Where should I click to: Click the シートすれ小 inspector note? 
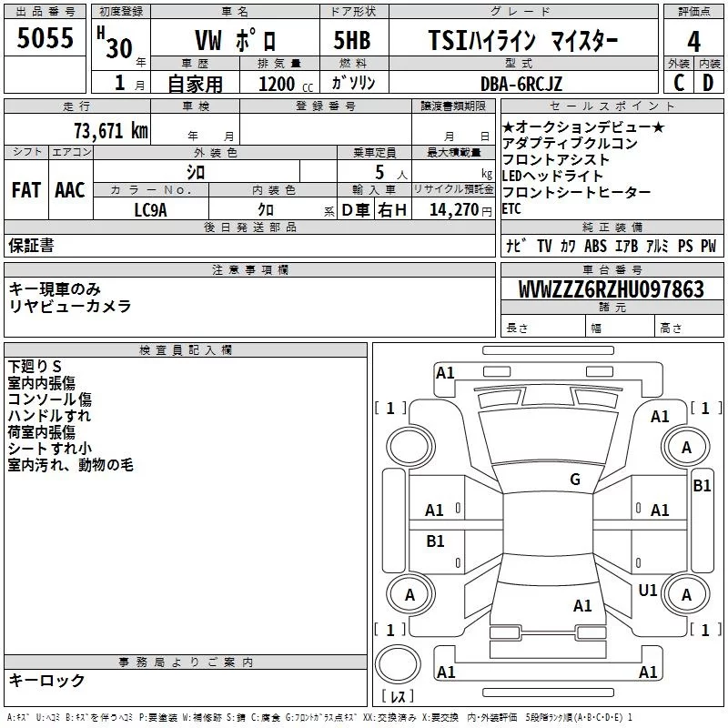(50, 448)
